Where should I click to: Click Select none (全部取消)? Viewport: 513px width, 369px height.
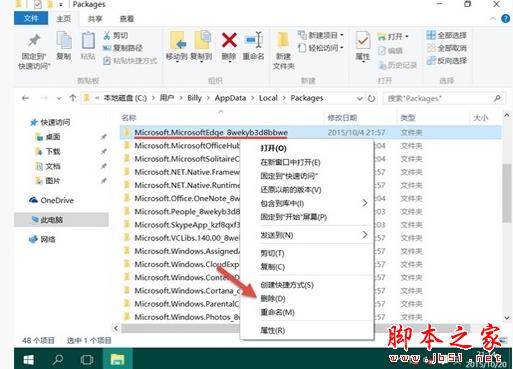[x=447, y=48]
